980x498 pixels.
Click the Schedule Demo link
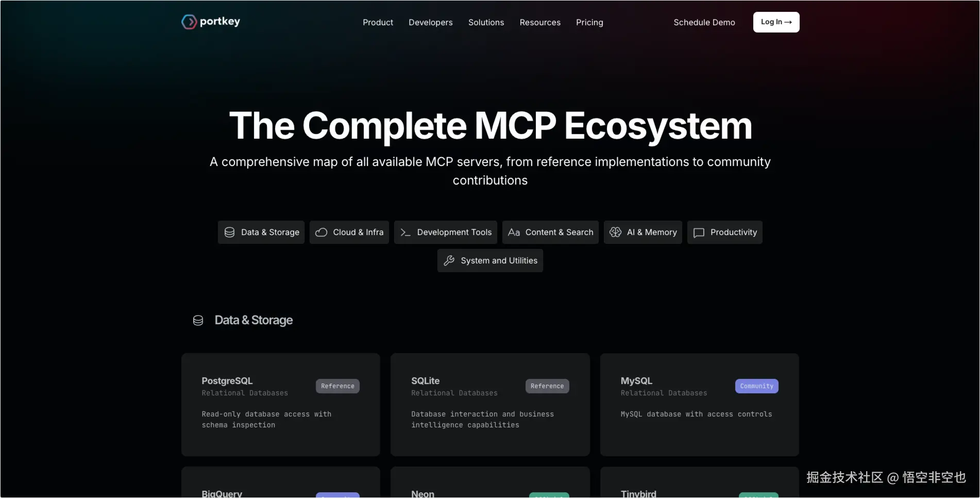(x=704, y=22)
